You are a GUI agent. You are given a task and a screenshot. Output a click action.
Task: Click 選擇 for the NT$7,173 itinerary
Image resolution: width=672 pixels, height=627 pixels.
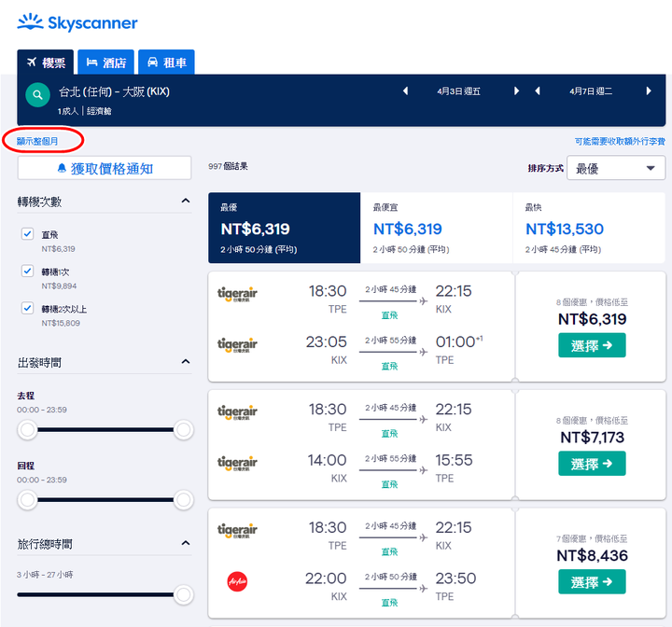point(592,464)
